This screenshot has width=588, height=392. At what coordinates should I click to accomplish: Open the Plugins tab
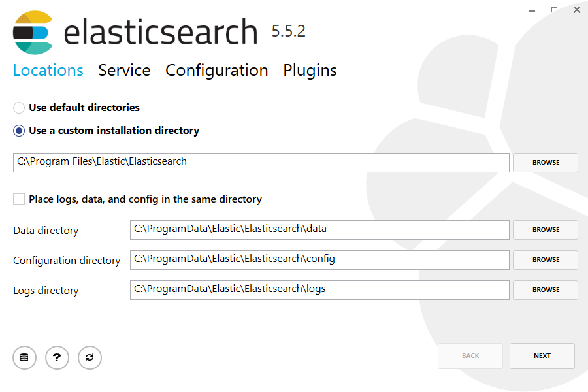coord(310,71)
